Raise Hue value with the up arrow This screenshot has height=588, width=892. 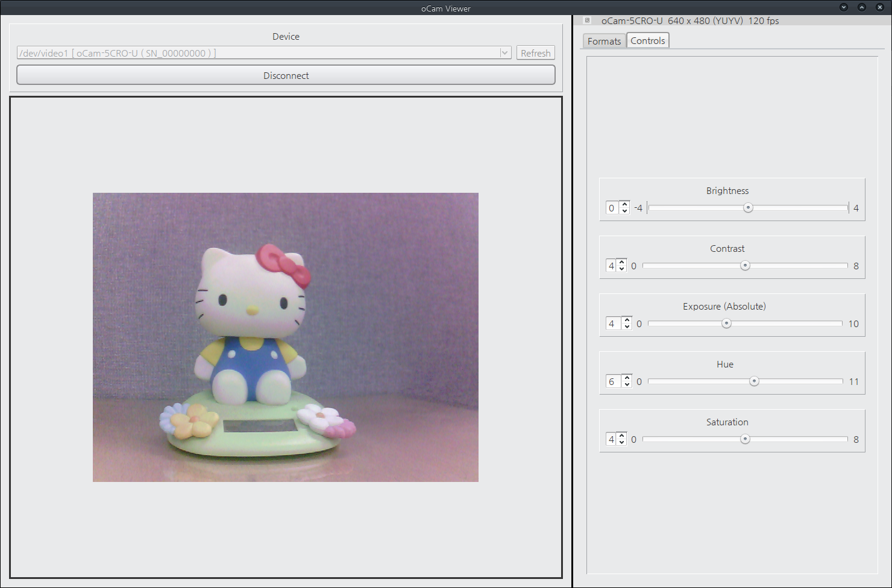[627, 378]
